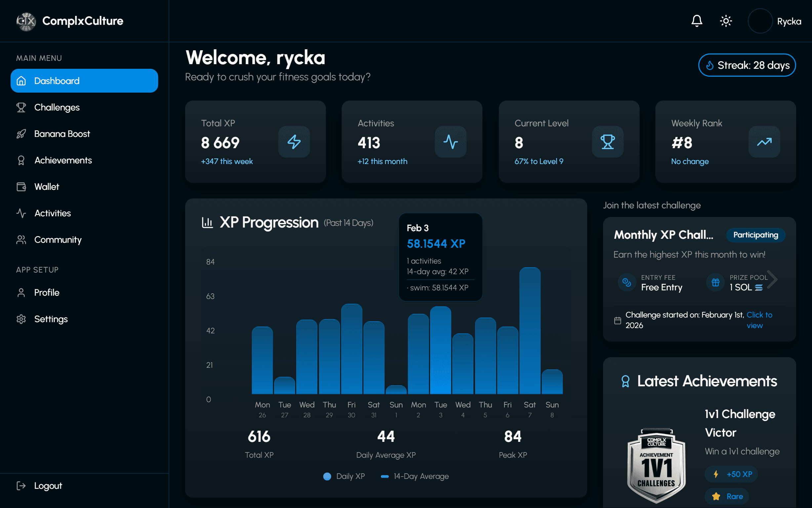Toggle Daily XP series in the chart legend

(x=344, y=476)
